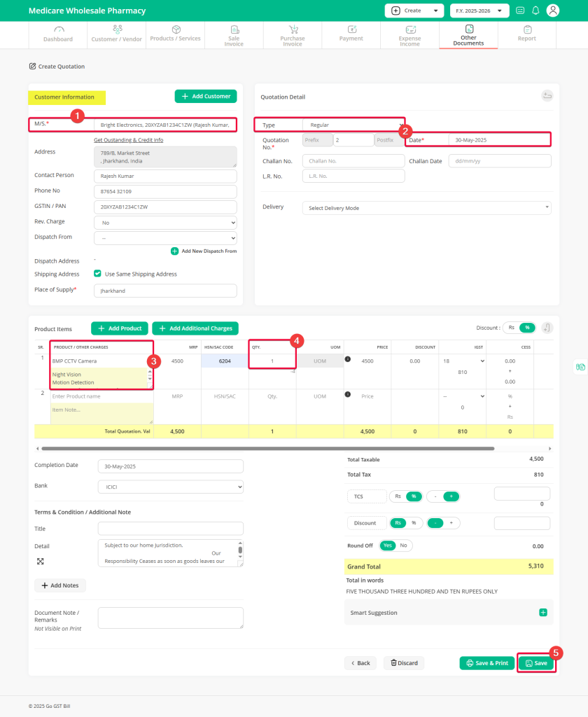Go to the Sale Invoice tab
588x717 pixels.
point(234,35)
